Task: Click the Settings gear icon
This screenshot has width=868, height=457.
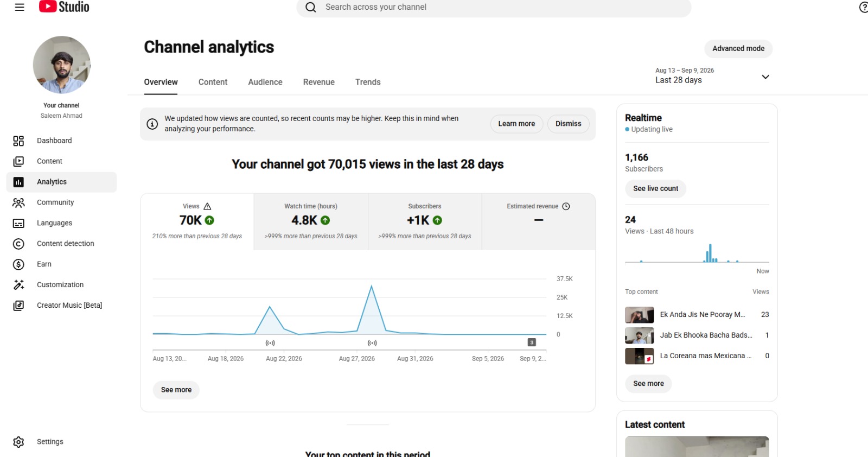Action: (x=18, y=442)
